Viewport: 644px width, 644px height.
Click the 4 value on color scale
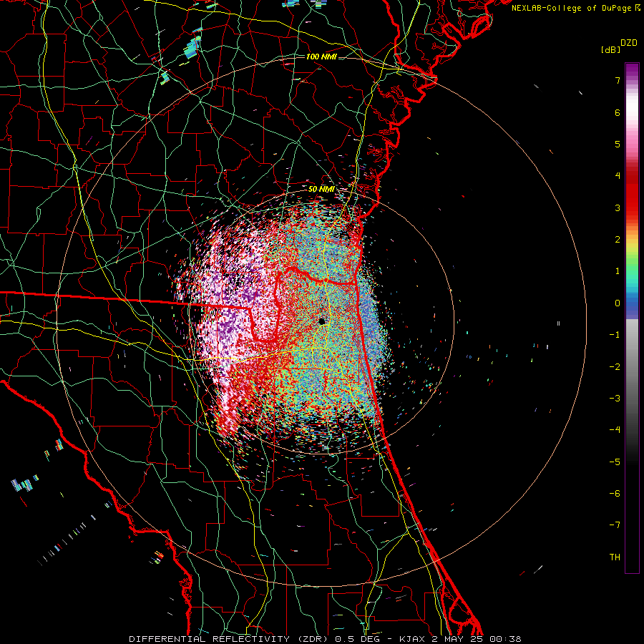(618, 176)
